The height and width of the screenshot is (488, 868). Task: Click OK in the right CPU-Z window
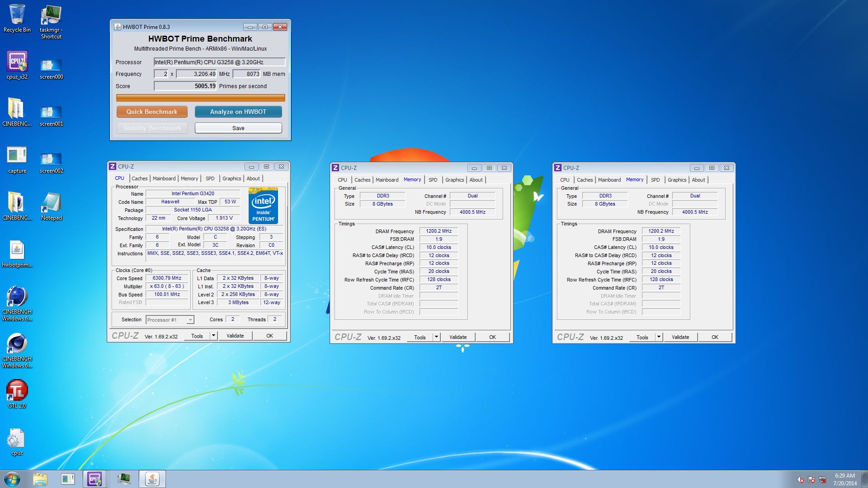pyautogui.click(x=715, y=337)
